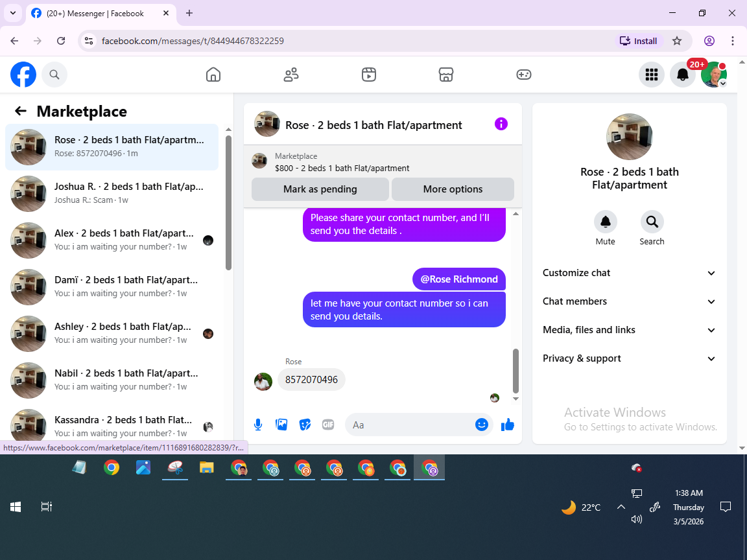Attach a photo or file

(281, 425)
